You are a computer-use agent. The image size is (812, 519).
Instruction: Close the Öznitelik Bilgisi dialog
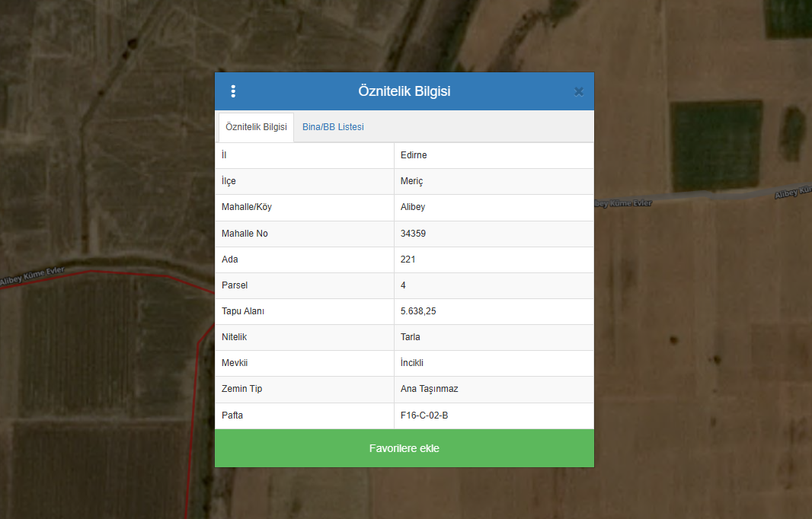tap(578, 91)
